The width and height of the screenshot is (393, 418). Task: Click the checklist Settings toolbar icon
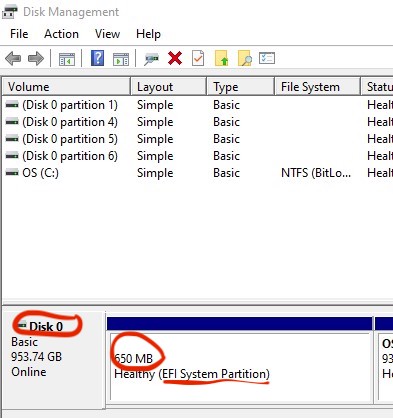pos(267,58)
